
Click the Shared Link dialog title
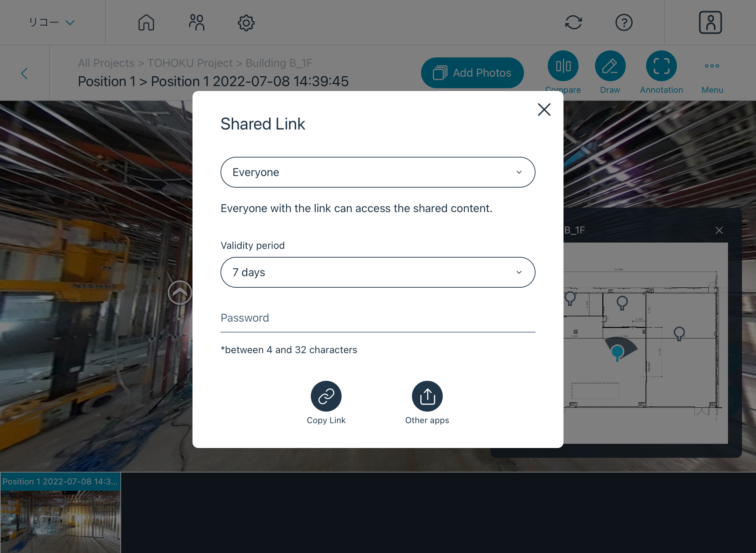[x=263, y=124]
